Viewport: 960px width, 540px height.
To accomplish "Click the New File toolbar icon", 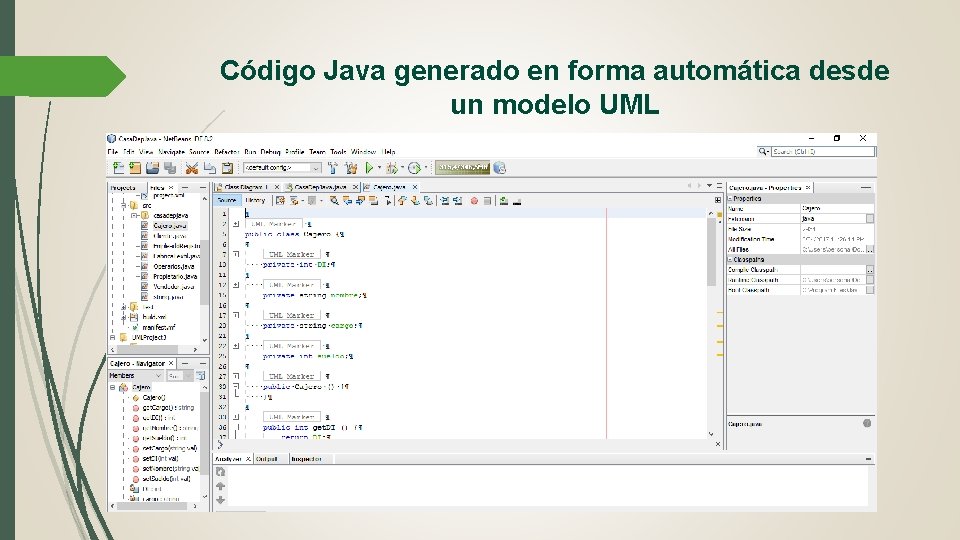I will click(118, 168).
